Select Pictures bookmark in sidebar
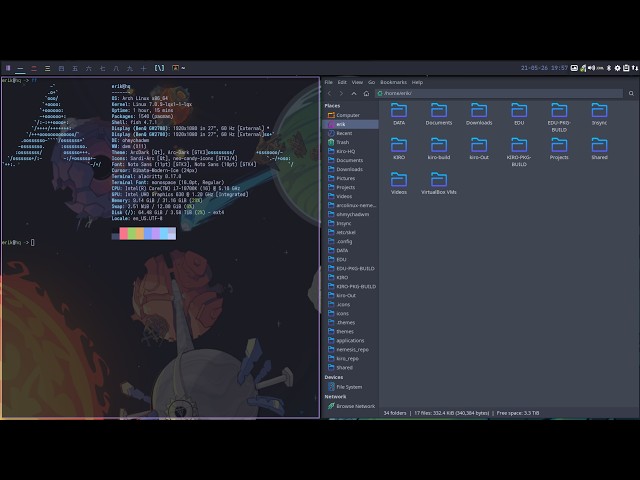The image size is (640, 480). pyautogui.click(x=351, y=178)
